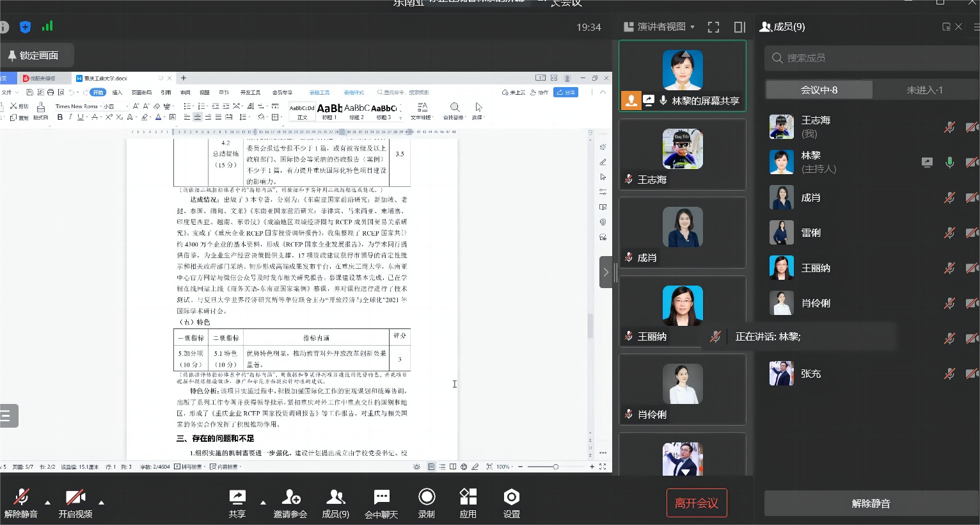Screen dimensions: 980x525
Task: Toggle the right sidebar panel layout
Action: pyautogui.click(x=739, y=27)
